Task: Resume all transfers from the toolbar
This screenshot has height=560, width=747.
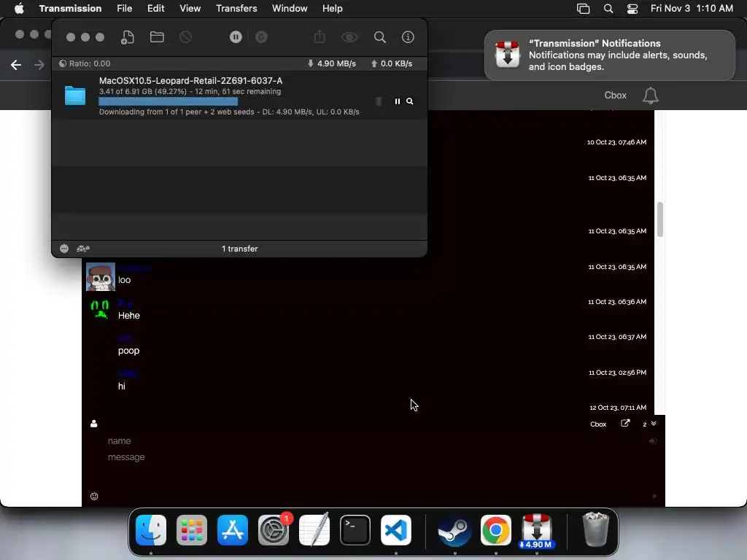Action: tap(262, 37)
